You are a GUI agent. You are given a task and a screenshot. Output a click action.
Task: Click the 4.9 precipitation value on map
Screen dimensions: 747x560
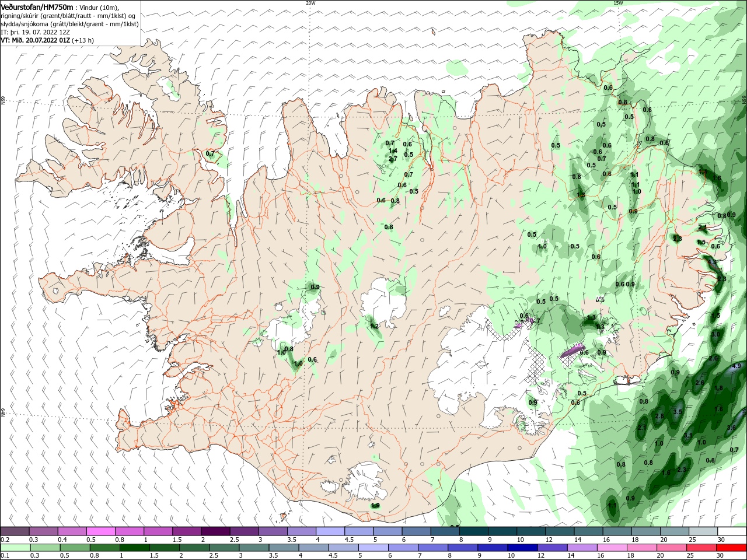coord(736,366)
